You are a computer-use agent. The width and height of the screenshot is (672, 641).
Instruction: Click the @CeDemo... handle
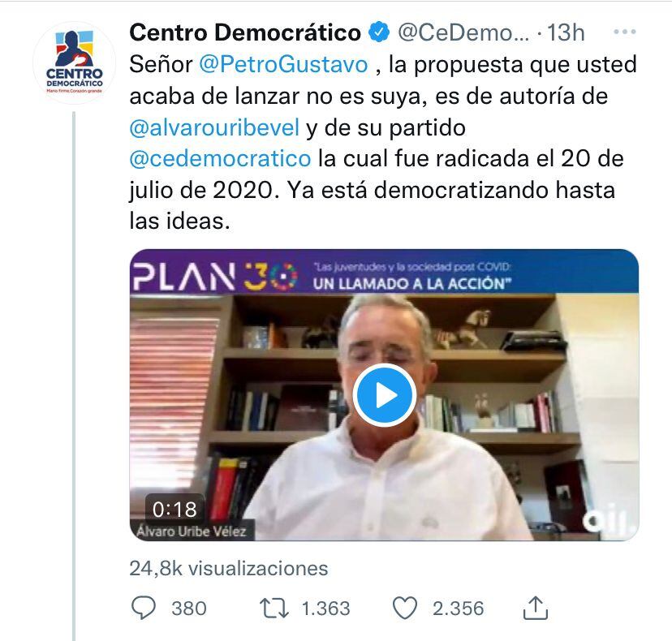pyautogui.click(x=463, y=32)
